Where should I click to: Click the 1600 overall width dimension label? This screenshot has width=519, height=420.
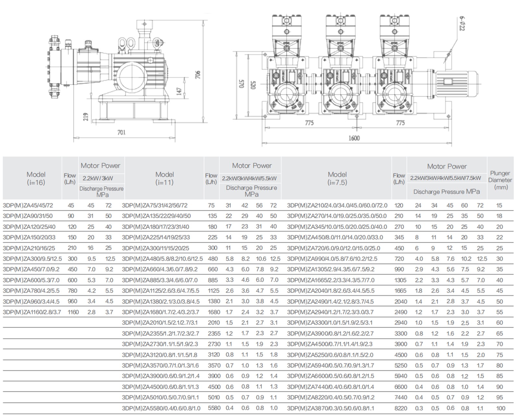pos(354,138)
